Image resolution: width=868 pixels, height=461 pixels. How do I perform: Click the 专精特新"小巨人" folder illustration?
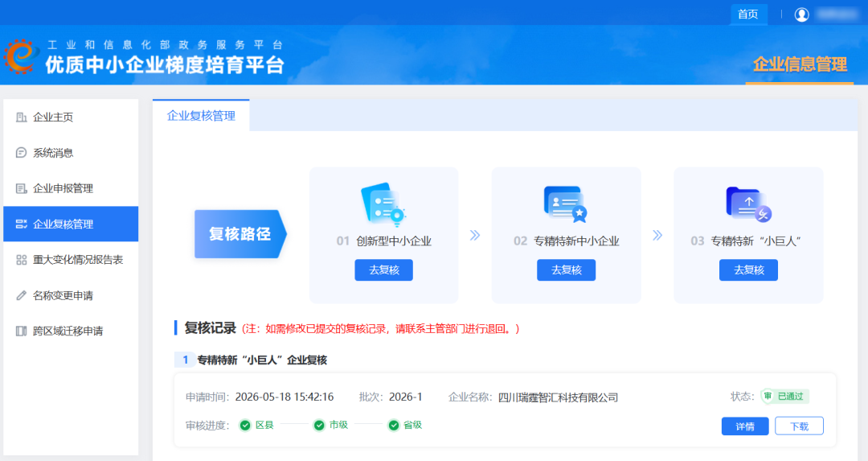coord(748,204)
